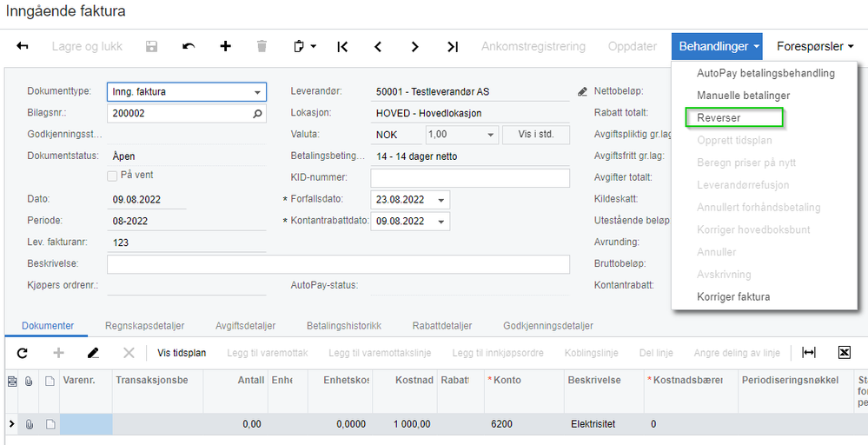Open the Kontantrabattdato date dropdown
868x445 pixels.
[441, 222]
